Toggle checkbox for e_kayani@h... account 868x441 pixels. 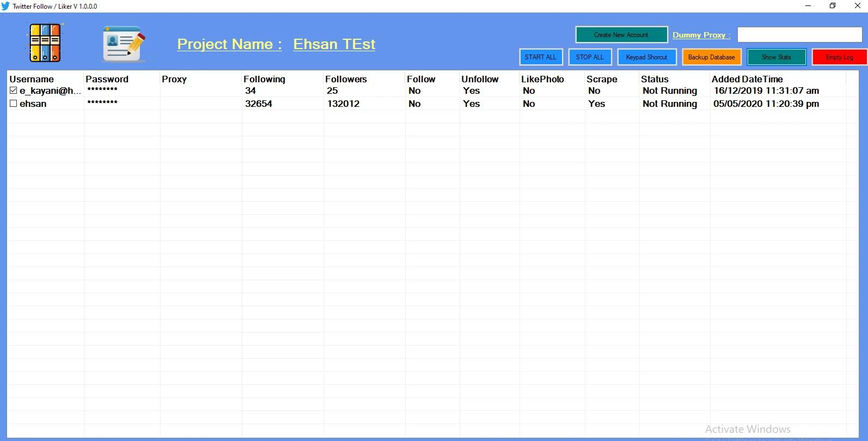pos(14,90)
